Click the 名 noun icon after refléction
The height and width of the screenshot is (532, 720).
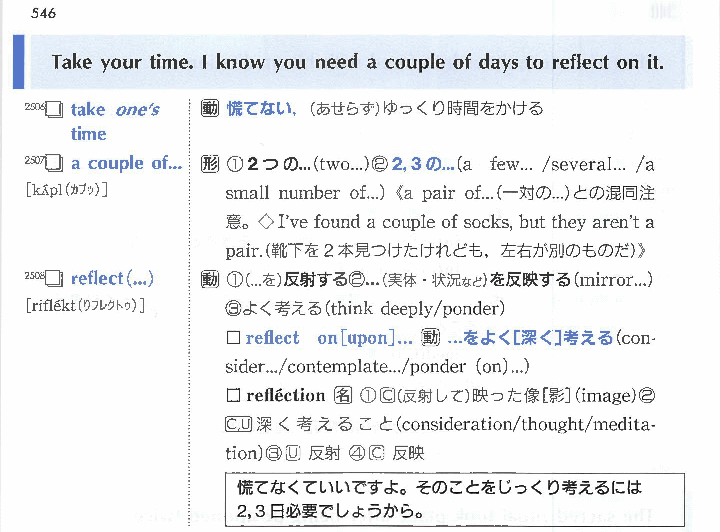pos(341,396)
